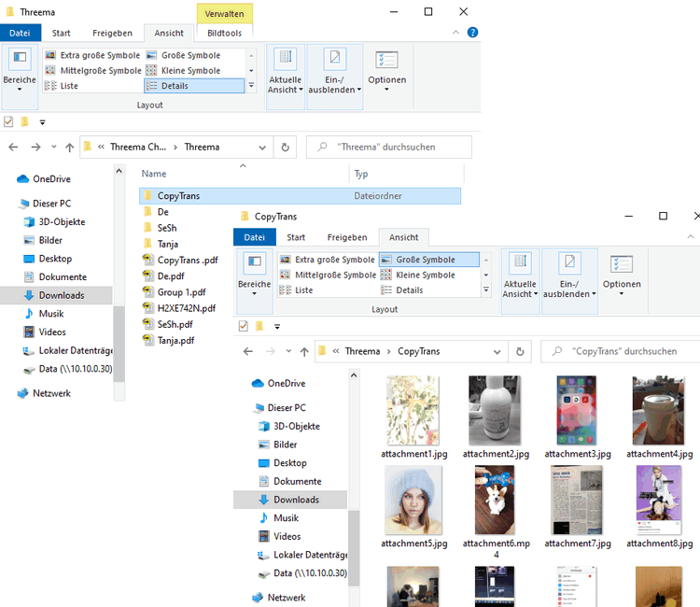Image resolution: width=700 pixels, height=607 pixels.
Task: Click new folder icon in Threema quick access toolbar
Action: point(24,121)
